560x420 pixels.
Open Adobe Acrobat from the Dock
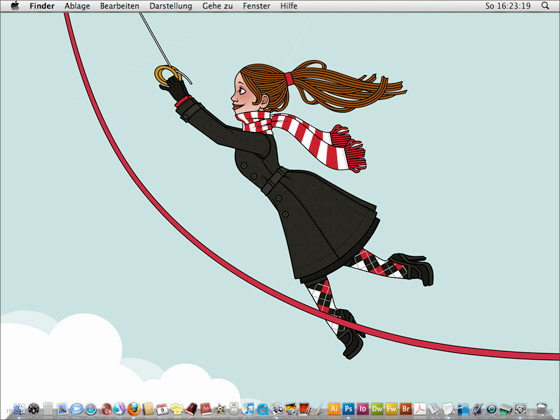[420, 409]
